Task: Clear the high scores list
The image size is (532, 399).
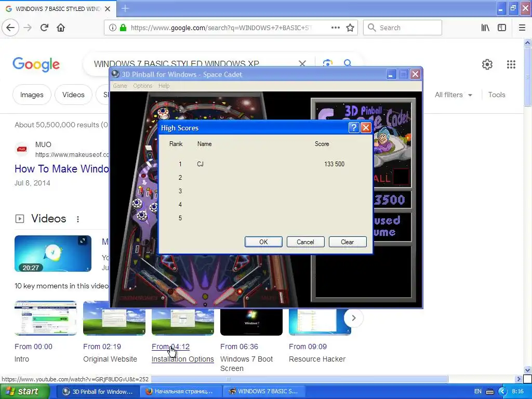Action: pyautogui.click(x=348, y=242)
